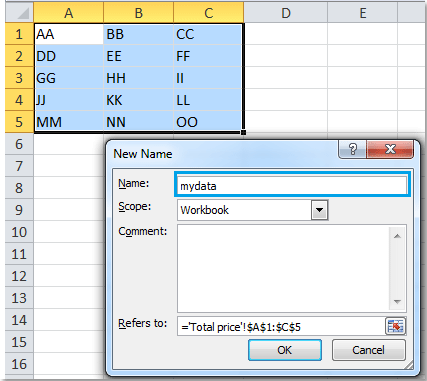Viewport: 427px width, 381px height.
Task: Click the selection fill handle below cell OO
Action: [244, 132]
